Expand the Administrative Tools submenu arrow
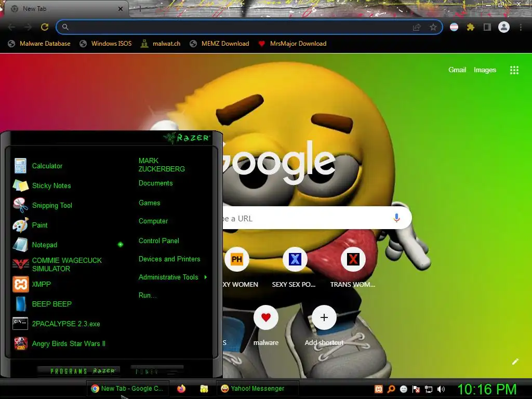 (206, 277)
